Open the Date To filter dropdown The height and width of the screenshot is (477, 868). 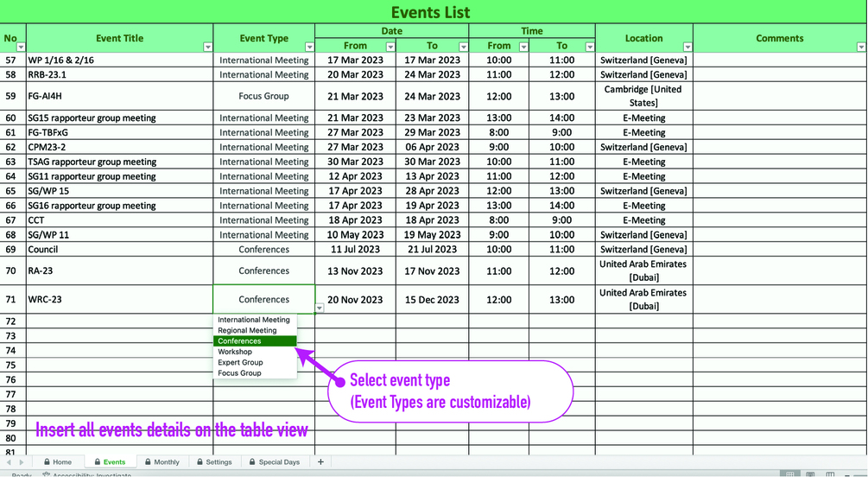point(463,47)
